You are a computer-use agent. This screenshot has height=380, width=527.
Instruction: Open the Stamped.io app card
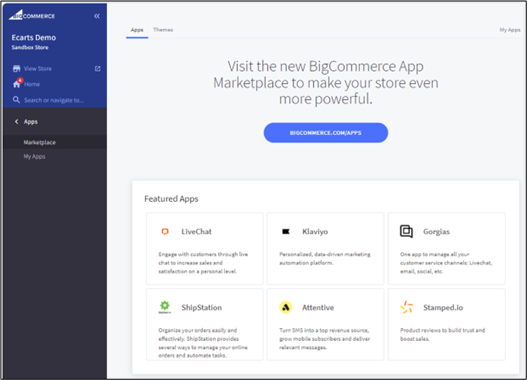pos(446,324)
